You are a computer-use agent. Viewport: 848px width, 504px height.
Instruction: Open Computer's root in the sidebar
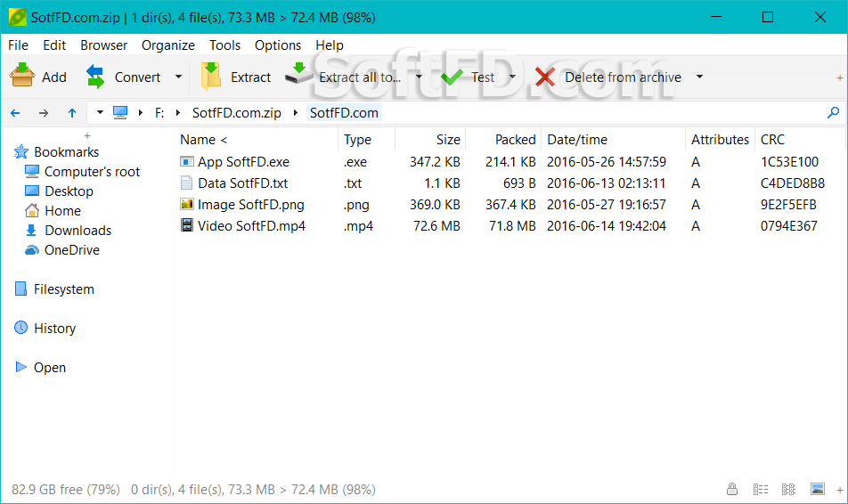pyautogui.click(x=92, y=172)
